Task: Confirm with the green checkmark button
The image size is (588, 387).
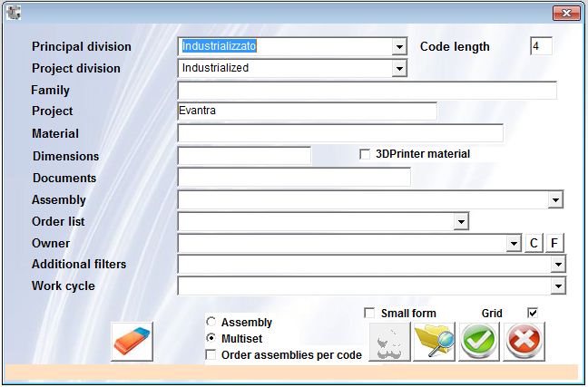Action: (479, 342)
